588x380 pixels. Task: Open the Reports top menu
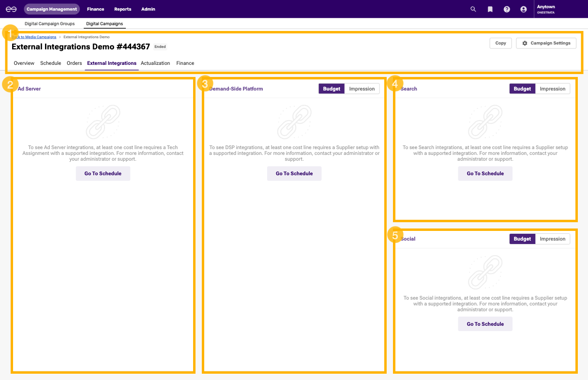point(122,9)
